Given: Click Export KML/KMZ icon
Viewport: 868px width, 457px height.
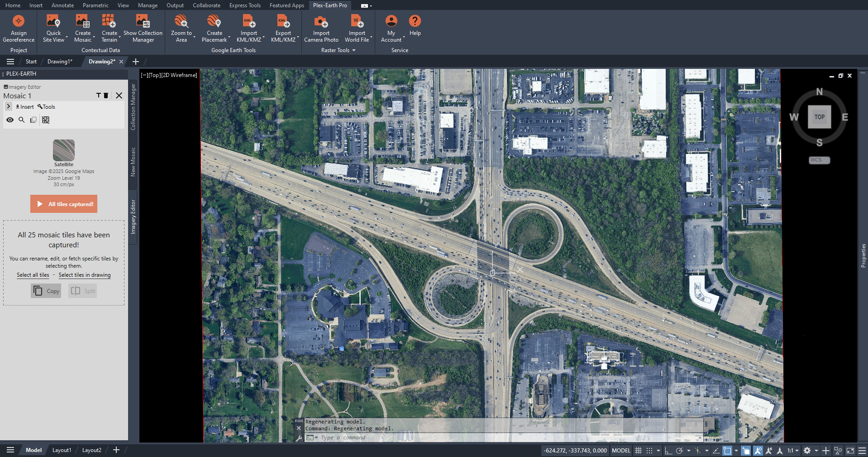Looking at the screenshot, I should pos(283,21).
